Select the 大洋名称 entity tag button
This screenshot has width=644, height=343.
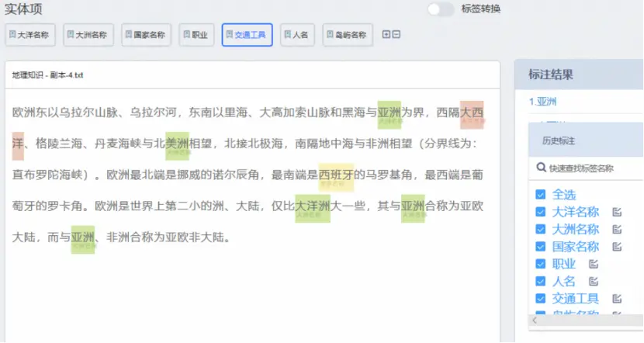[30, 35]
